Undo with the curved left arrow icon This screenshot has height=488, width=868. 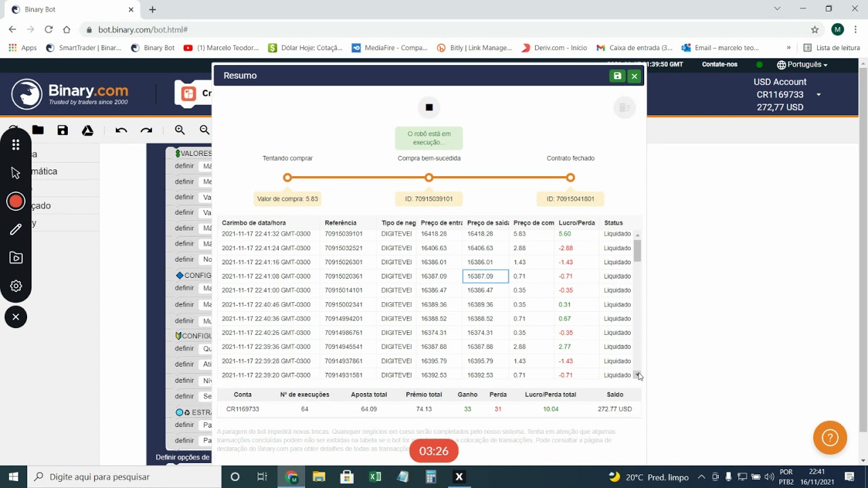click(121, 130)
